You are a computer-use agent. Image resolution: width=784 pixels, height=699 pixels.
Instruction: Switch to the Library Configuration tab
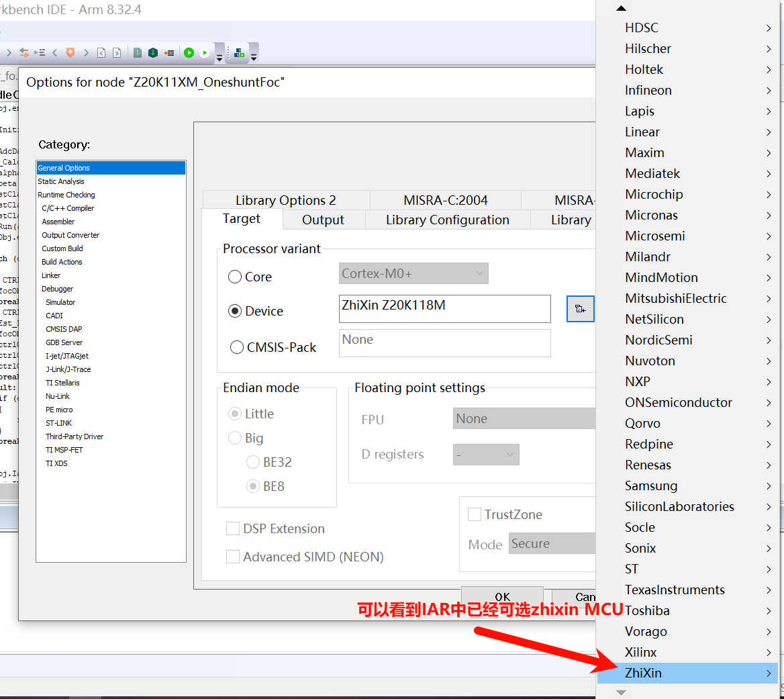click(448, 220)
